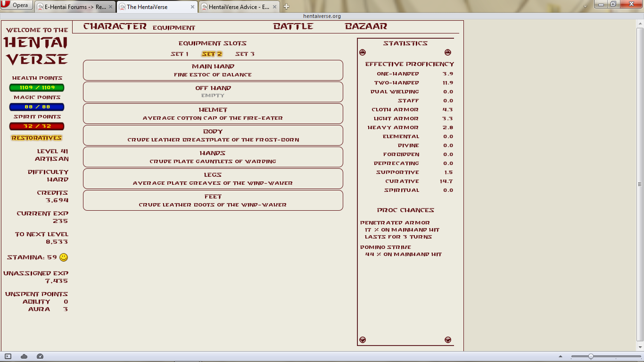Screen dimensions: 644x362
Task: Close The HentaiVerse tab
Action: coord(193,7)
